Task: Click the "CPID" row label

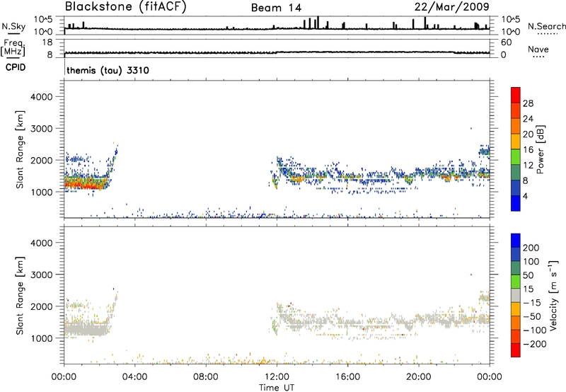Action: point(16,67)
